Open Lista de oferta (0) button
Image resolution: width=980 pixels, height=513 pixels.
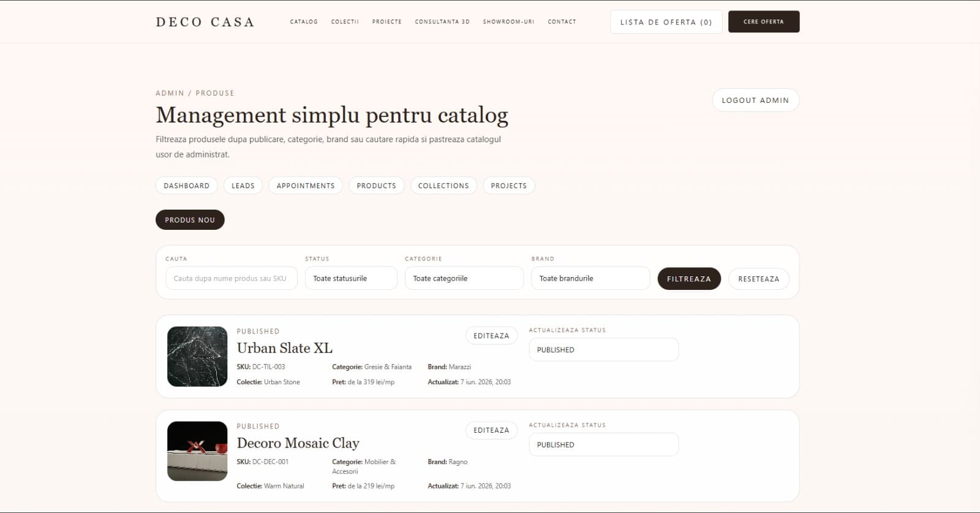click(666, 22)
